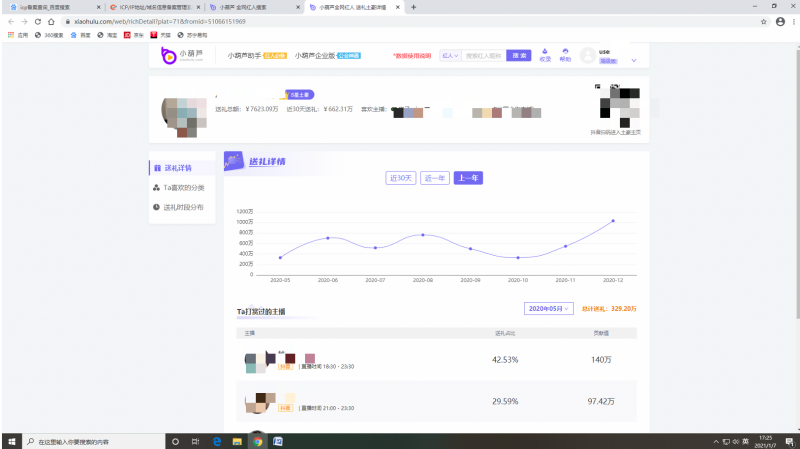Viewport: 800px width, 449px height.
Task: Switch chart range to 上一年
Action: pos(468,178)
